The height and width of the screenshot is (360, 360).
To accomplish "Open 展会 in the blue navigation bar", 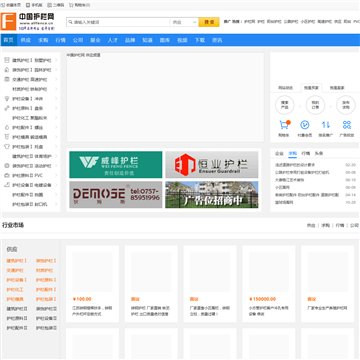I will (x=95, y=40).
